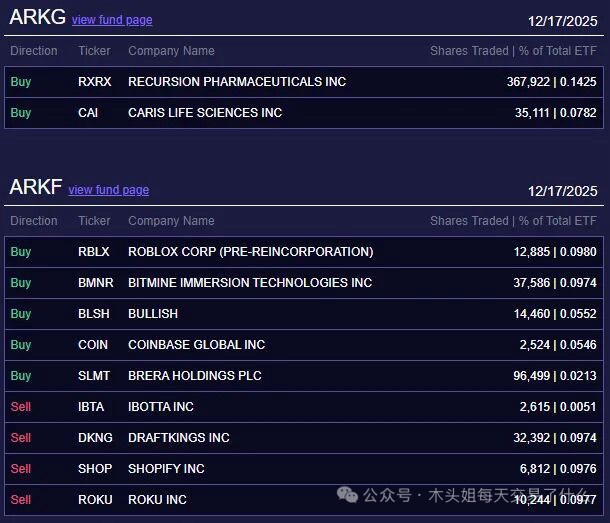Open ARKG view fund page link
This screenshot has height=523, width=610.
[x=112, y=20]
